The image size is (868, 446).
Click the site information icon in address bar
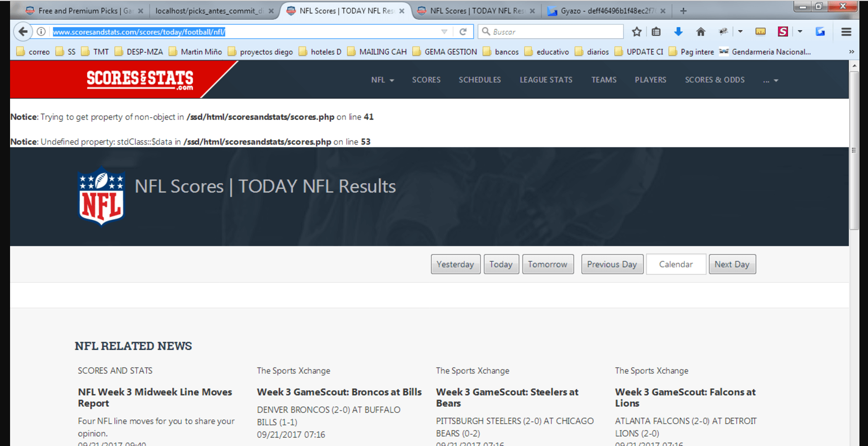pyautogui.click(x=41, y=32)
